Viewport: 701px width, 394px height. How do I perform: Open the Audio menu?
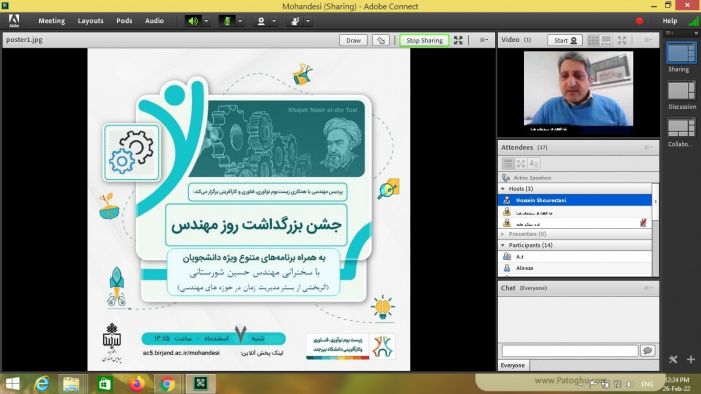(x=154, y=21)
